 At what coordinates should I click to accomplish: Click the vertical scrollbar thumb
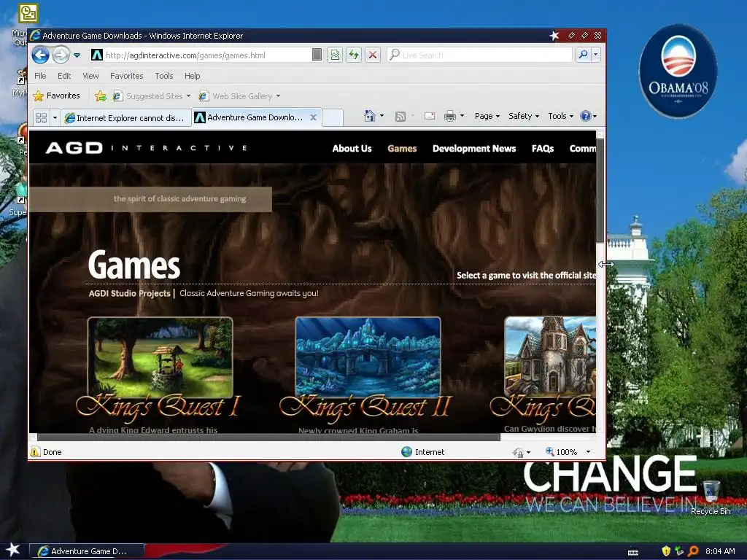tap(600, 190)
